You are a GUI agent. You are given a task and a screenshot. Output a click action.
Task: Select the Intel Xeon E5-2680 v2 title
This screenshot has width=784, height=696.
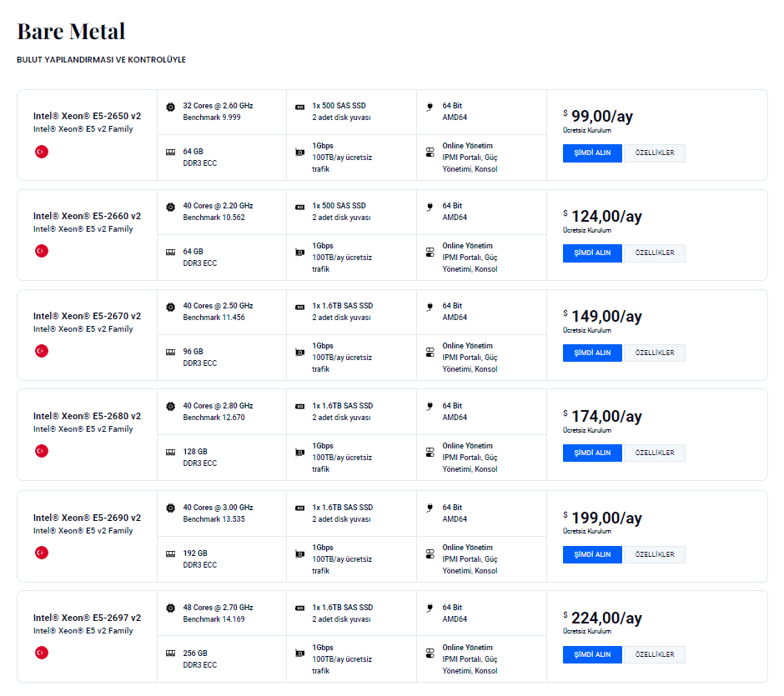[x=87, y=416]
